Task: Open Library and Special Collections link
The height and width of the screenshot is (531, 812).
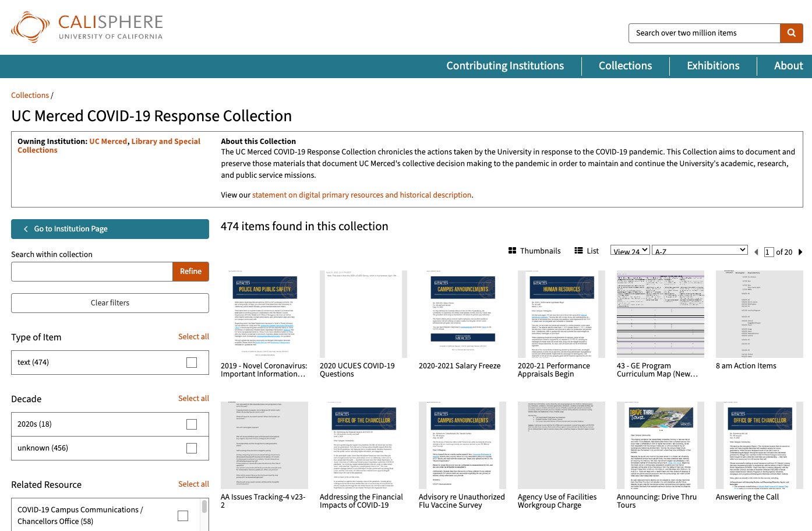Action: coord(109,146)
